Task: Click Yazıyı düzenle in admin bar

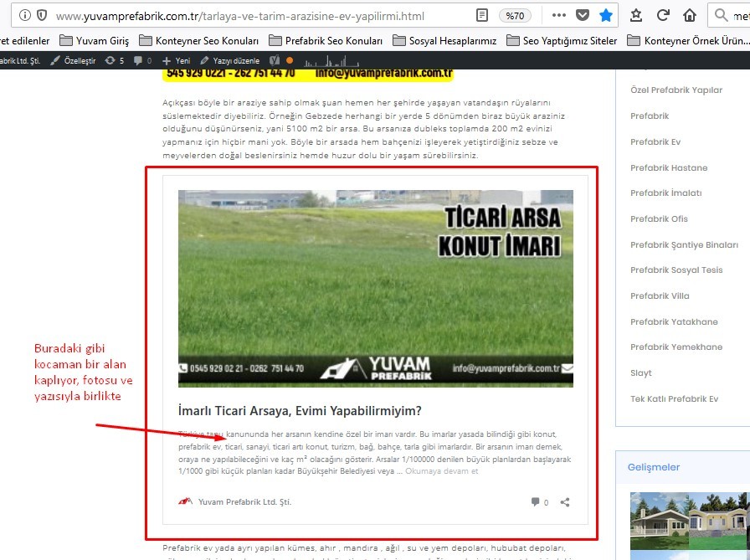Action: click(229, 61)
